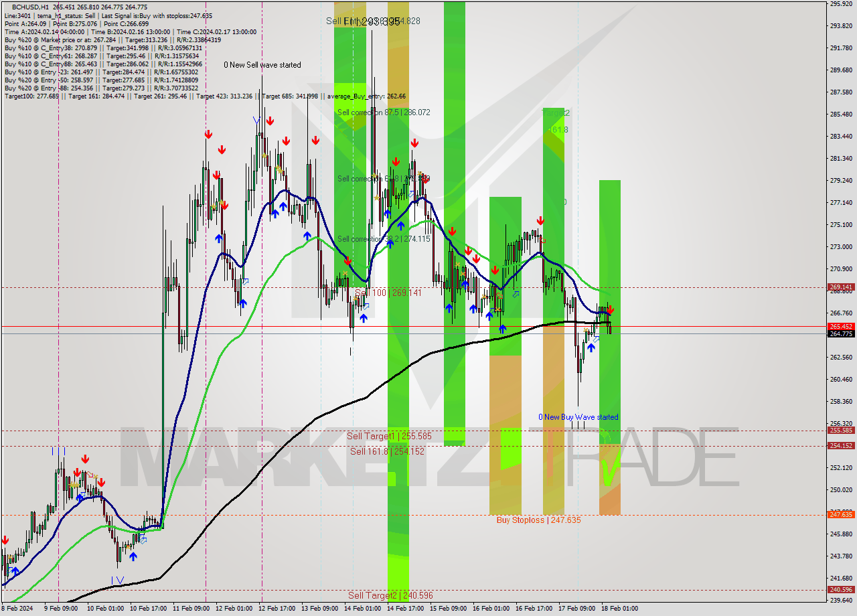
Task: Click the '18 Feb 01:00' time axis label
Action: [x=619, y=609]
